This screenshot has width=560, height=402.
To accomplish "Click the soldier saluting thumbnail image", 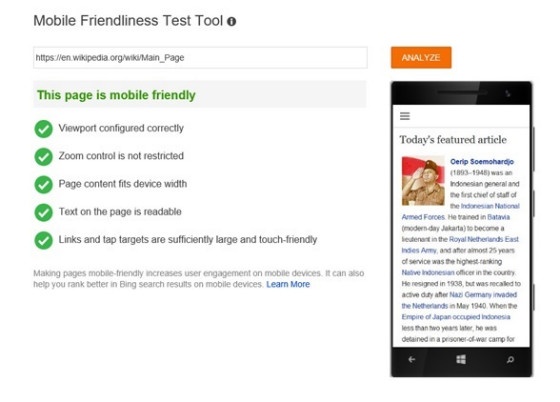I will 423,181.
